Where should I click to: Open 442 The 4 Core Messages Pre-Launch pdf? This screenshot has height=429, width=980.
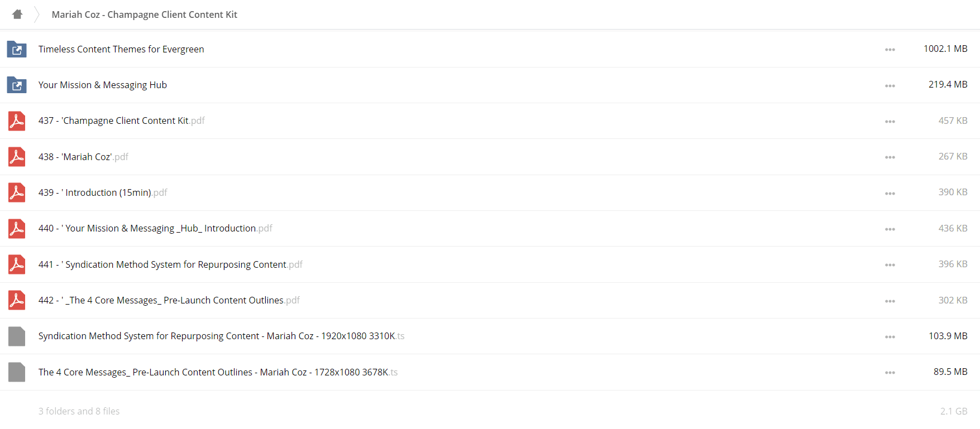tap(169, 300)
